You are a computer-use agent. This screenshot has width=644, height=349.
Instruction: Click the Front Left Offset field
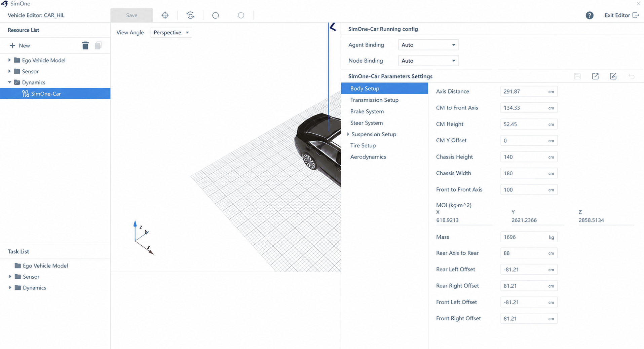tap(529, 302)
